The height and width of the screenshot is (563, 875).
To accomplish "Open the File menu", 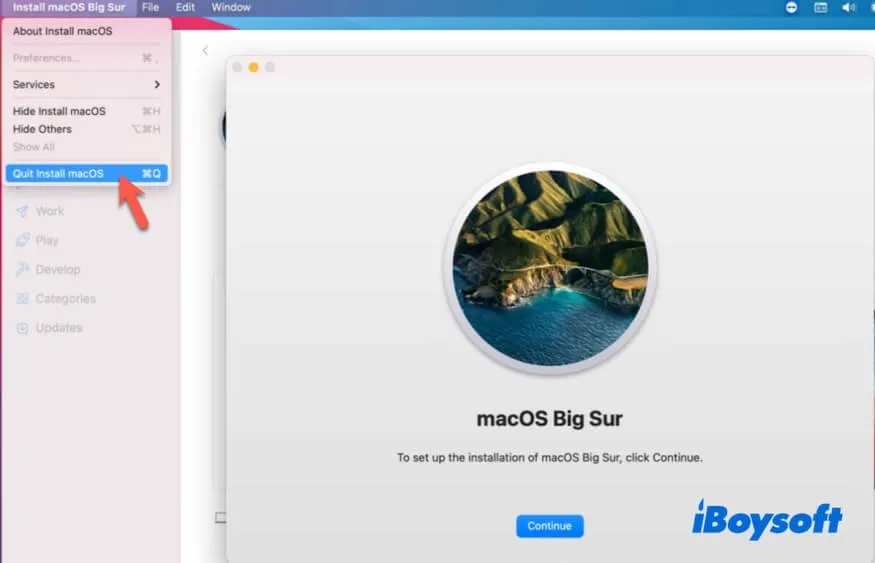I will [x=150, y=7].
